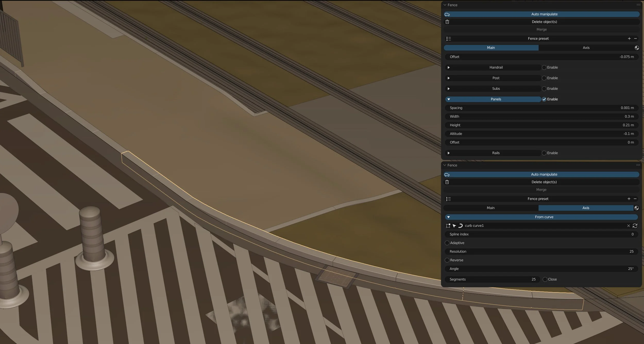This screenshot has width=644, height=344.
Task: Disable the Panels Enable checkbox
Action: coord(544,99)
